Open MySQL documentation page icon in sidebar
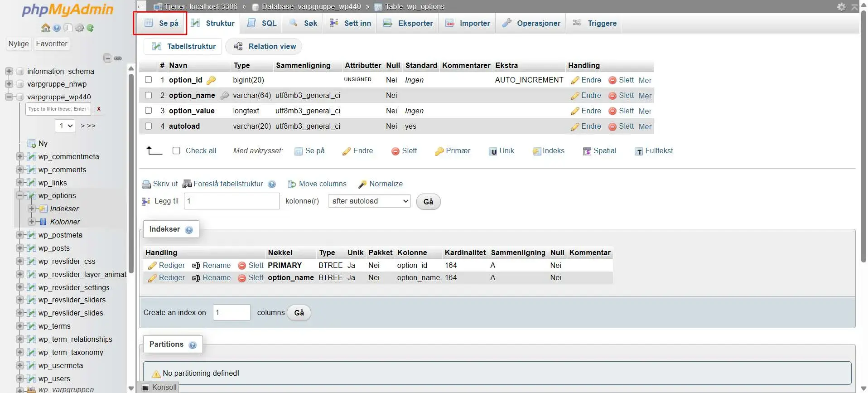 pos(68,28)
